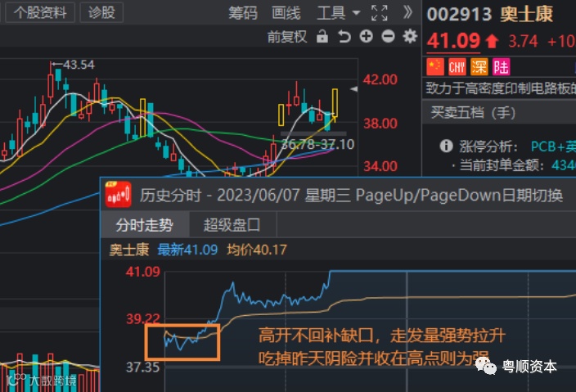Click the 致力于高密度印制电路板 company description

click(x=501, y=88)
